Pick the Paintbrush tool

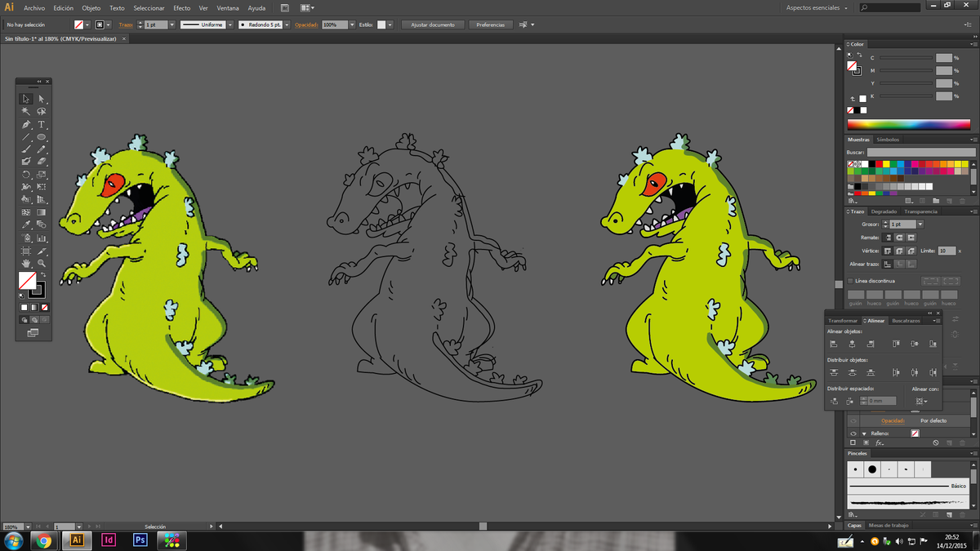point(26,149)
